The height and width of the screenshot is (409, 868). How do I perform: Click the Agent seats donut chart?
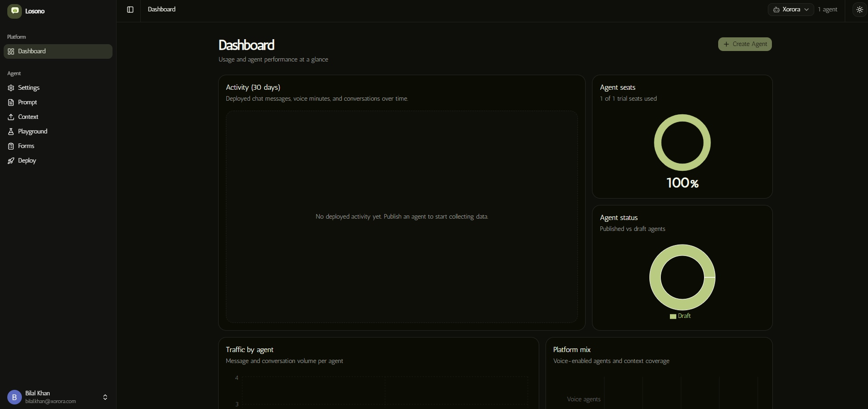click(x=682, y=143)
